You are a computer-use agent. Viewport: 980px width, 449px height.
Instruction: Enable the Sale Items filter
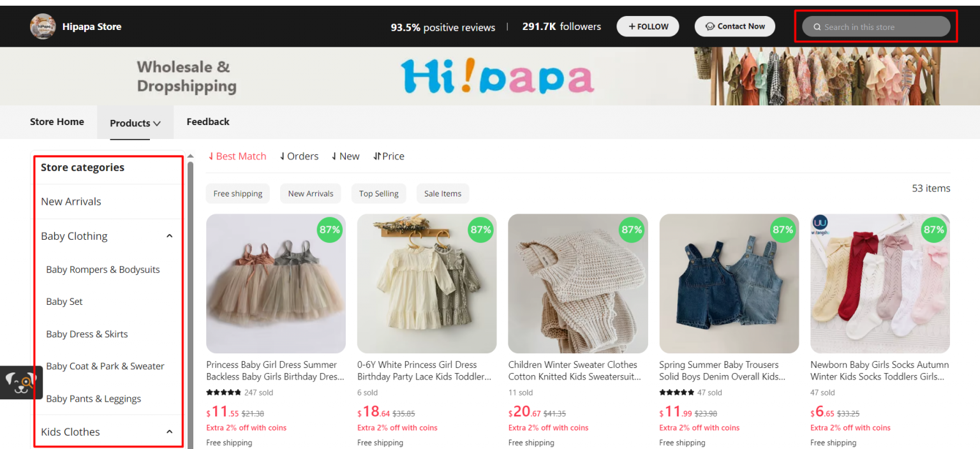442,193
